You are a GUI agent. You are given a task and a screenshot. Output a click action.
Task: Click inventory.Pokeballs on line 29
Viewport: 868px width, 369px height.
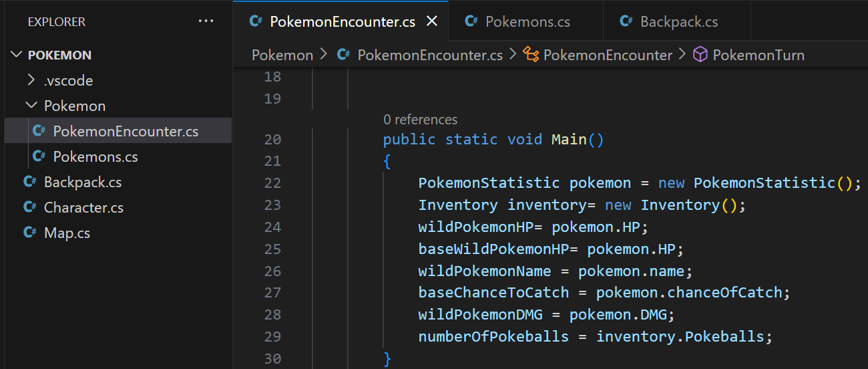pos(680,337)
